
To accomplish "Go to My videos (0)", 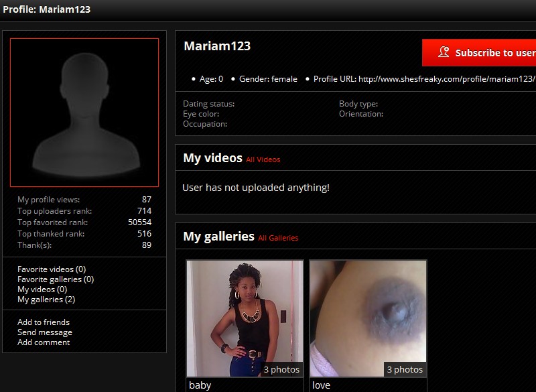I will click(x=42, y=289).
